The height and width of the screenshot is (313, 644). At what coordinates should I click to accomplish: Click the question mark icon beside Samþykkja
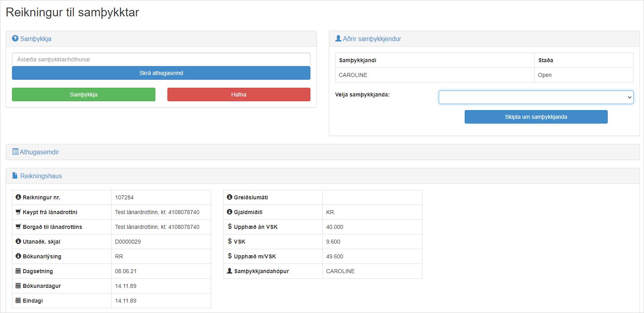click(15, 39)
